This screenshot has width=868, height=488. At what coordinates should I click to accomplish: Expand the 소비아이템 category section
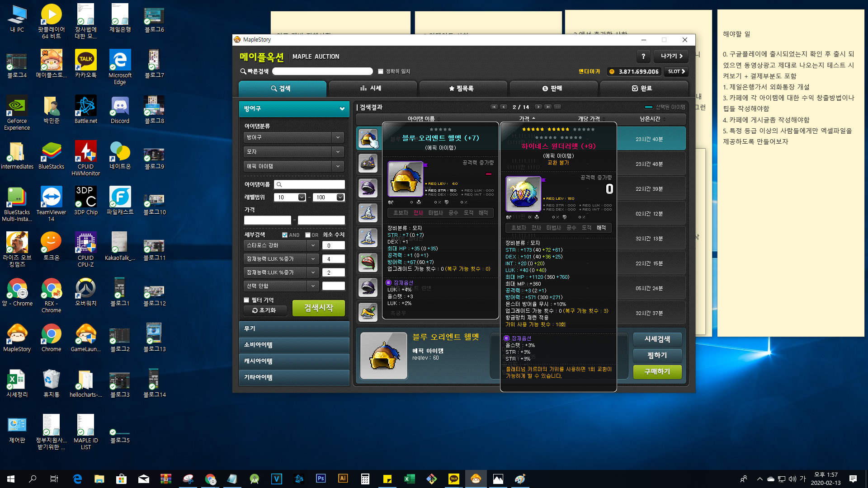(294, 345)
